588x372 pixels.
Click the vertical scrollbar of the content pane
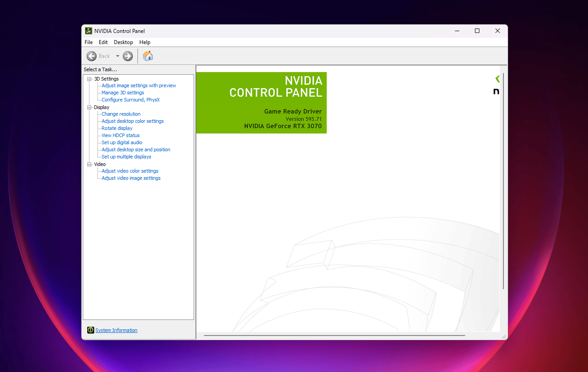pos(503,181)
